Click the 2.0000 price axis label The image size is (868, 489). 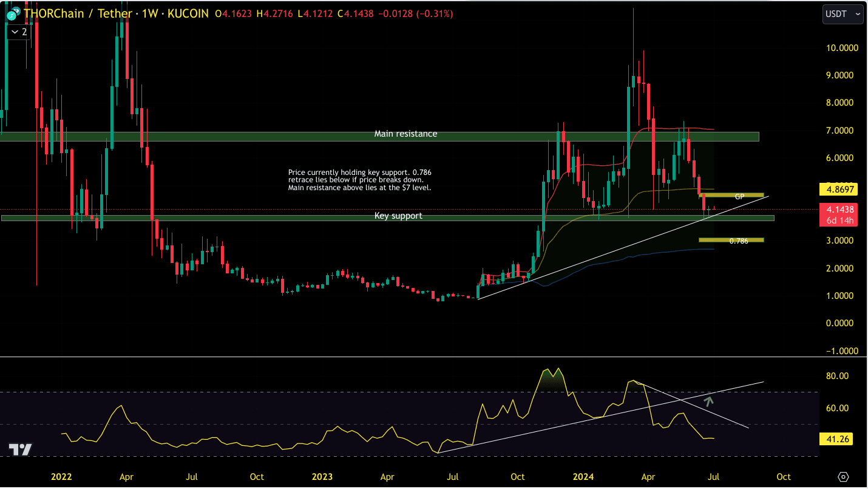click(840, 268)
